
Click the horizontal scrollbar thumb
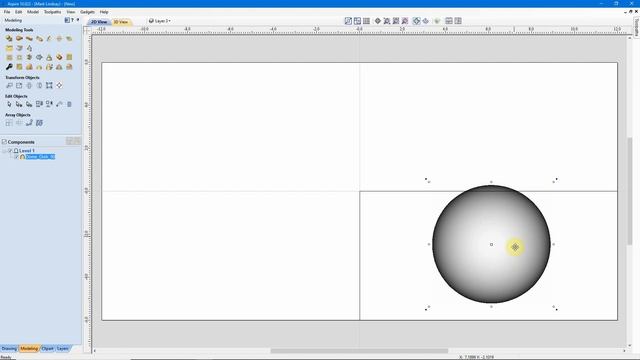359,351
